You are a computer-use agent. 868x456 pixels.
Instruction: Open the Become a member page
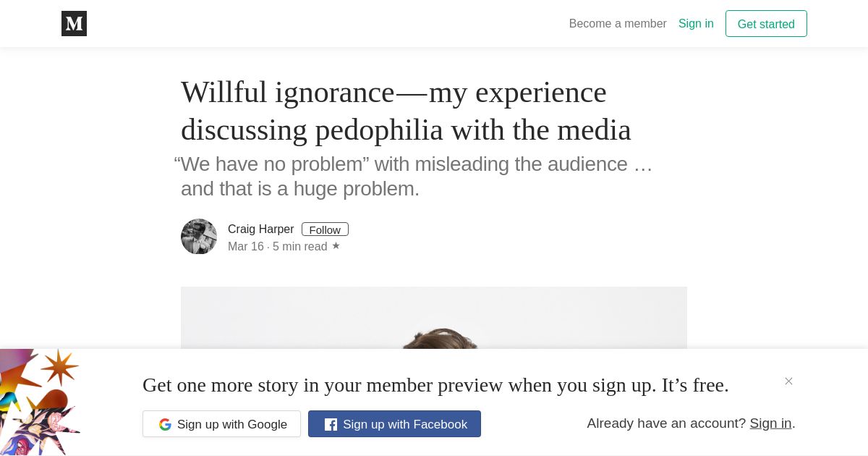pos(618,23)
